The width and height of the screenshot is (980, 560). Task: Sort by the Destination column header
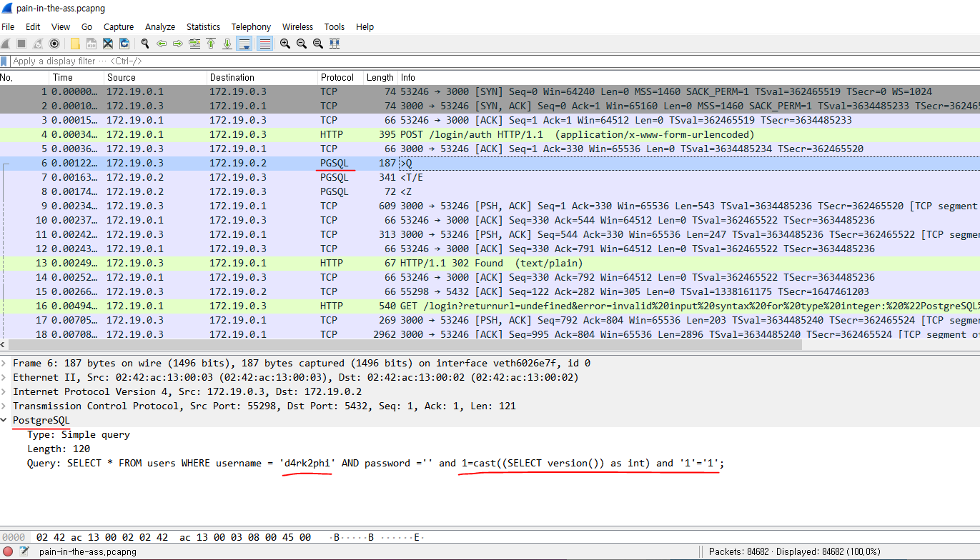pyautogui.click(x=262, y=77)
